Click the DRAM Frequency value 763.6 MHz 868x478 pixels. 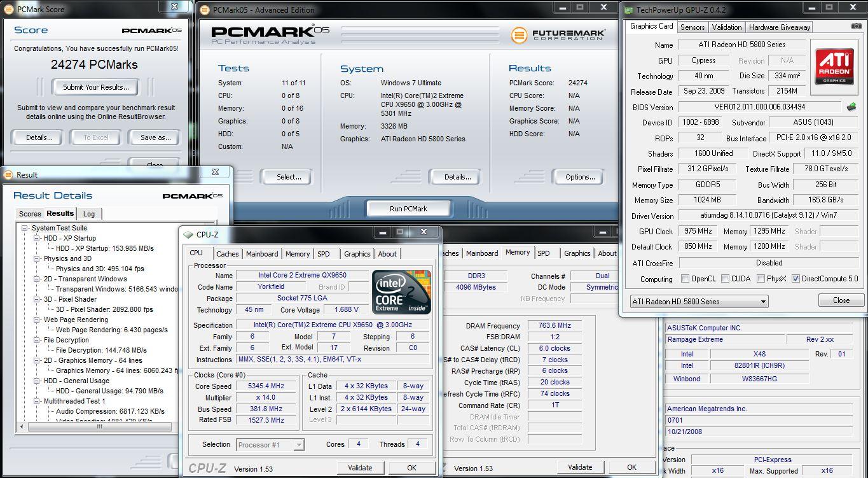click(554, 326)
